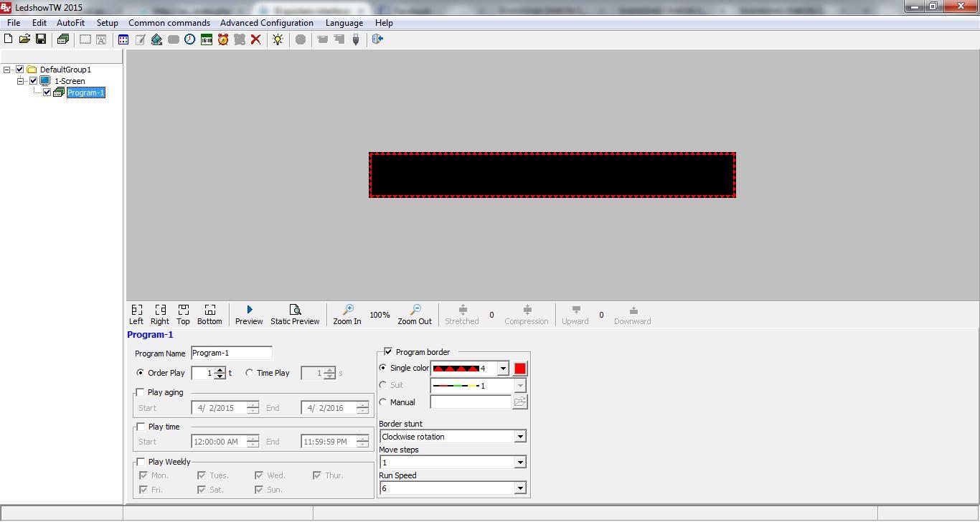This screenshot has width=980, height=522.
Task: Toggle the Program-1 tree checkbox
Action: point(47,92)
